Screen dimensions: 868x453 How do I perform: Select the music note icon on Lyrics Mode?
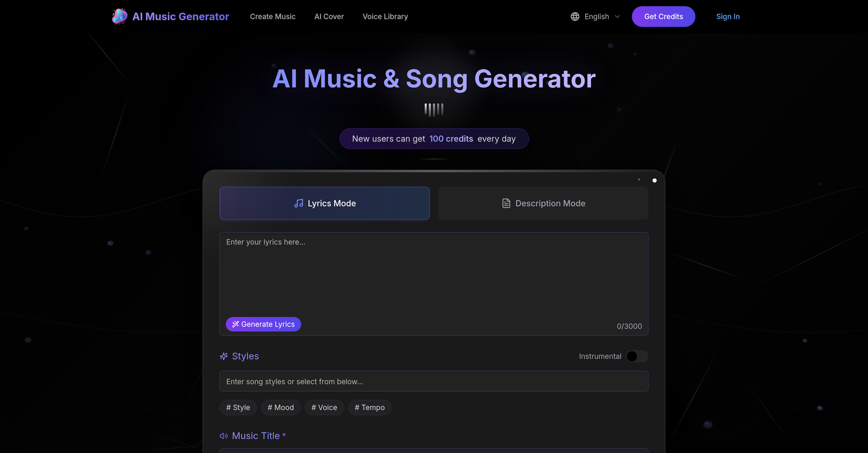coord(298,203)
